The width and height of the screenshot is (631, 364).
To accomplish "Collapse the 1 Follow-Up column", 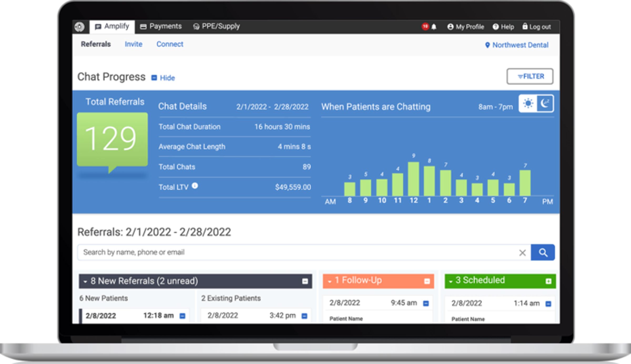I will click(427, 281).
